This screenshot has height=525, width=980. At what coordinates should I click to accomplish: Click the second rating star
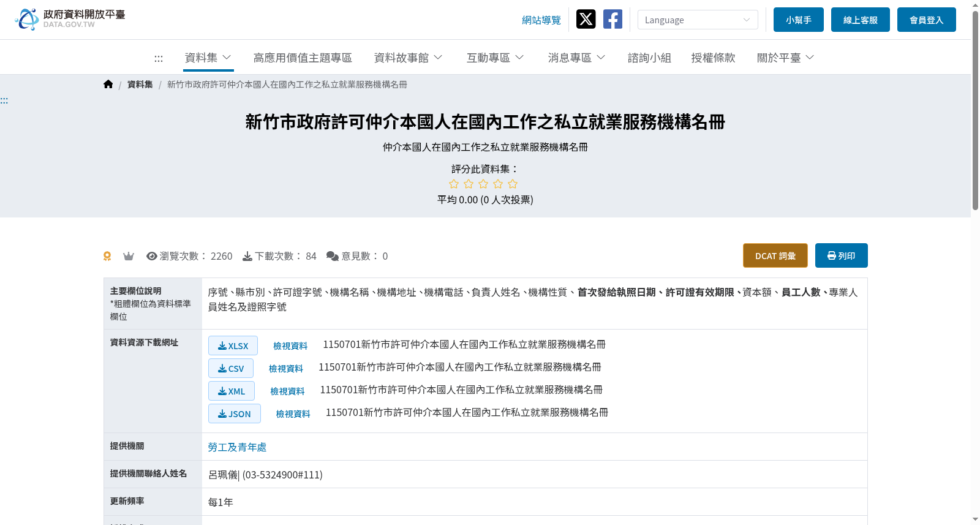(x=469, y=184)
